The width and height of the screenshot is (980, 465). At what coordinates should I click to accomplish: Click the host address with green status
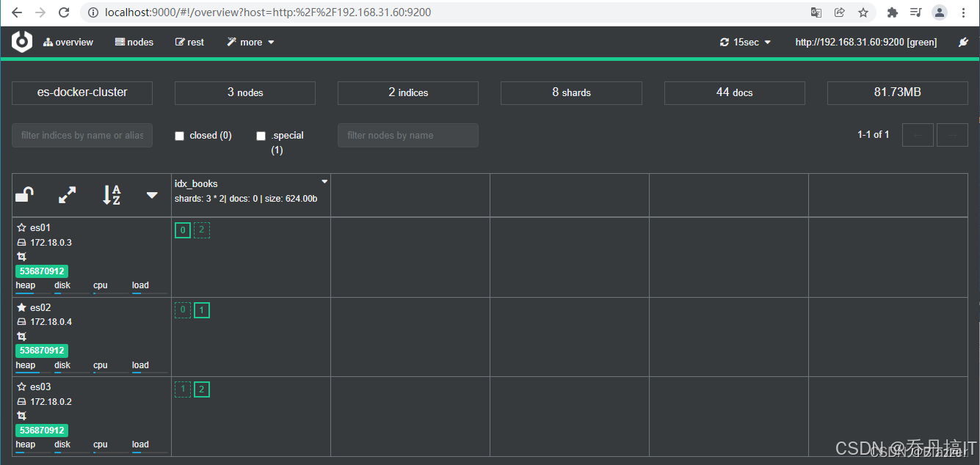click(x=866, y=43)
